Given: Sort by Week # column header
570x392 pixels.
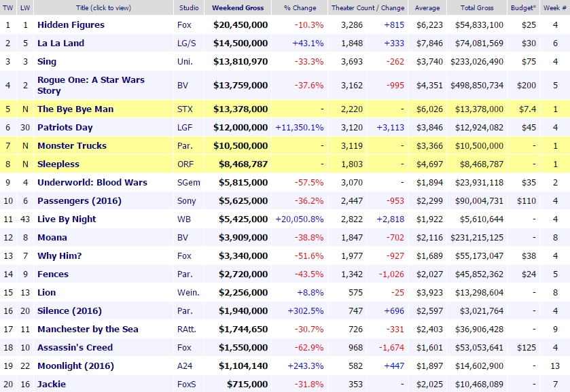Looking at the screenshot, I should pyautogui.click(x=555, y=7).
